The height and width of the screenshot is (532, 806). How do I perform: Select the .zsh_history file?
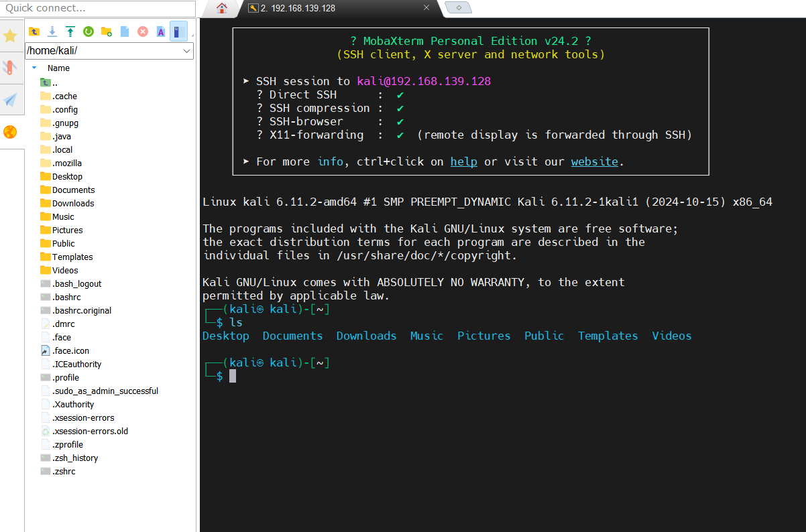click(69, 458)
